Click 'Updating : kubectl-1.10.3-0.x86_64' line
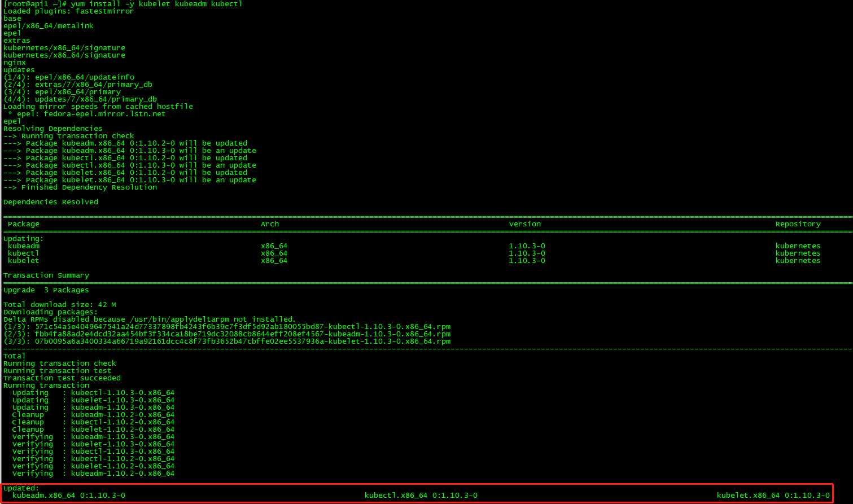The image size is (853, 504). [94, 393]
